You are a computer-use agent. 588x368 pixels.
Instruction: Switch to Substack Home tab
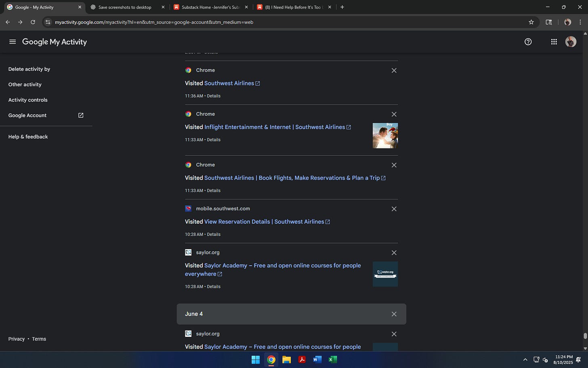pyautogui.click(x=210, y=7)
